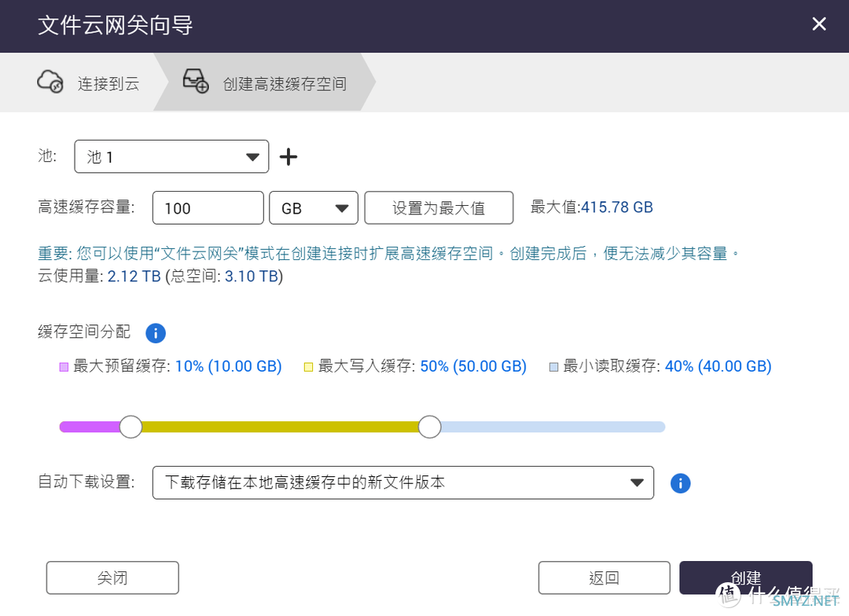Open the pool selection dropdown 池 1
The width and height of the screenshot is (849, 616).
click(171, 156)
